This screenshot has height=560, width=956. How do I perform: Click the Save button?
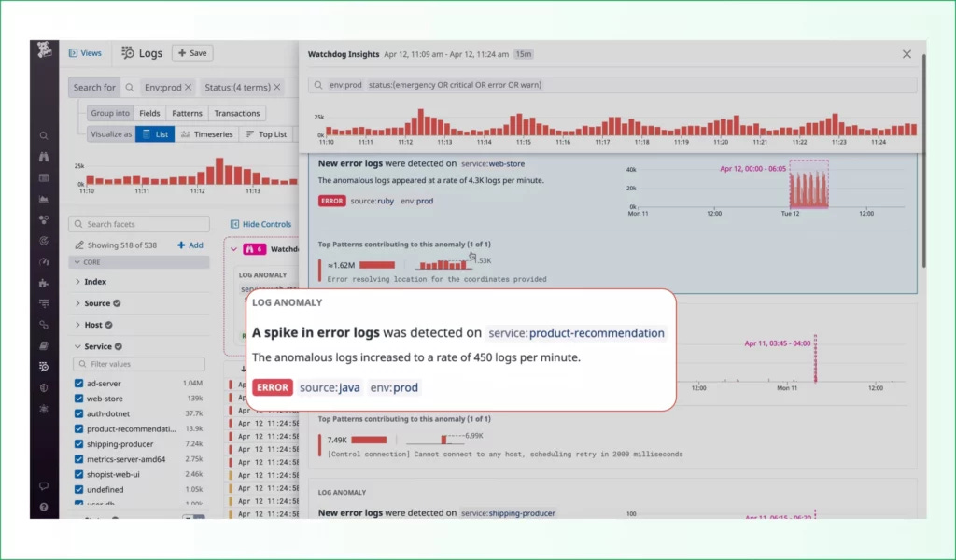(192, 53)
